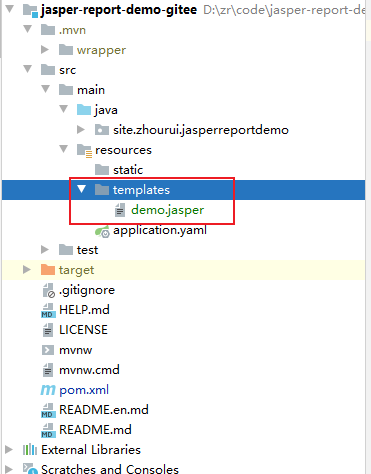Open the .gitignore file
This screenshot has width=371, height=474.
coord(87,290)
